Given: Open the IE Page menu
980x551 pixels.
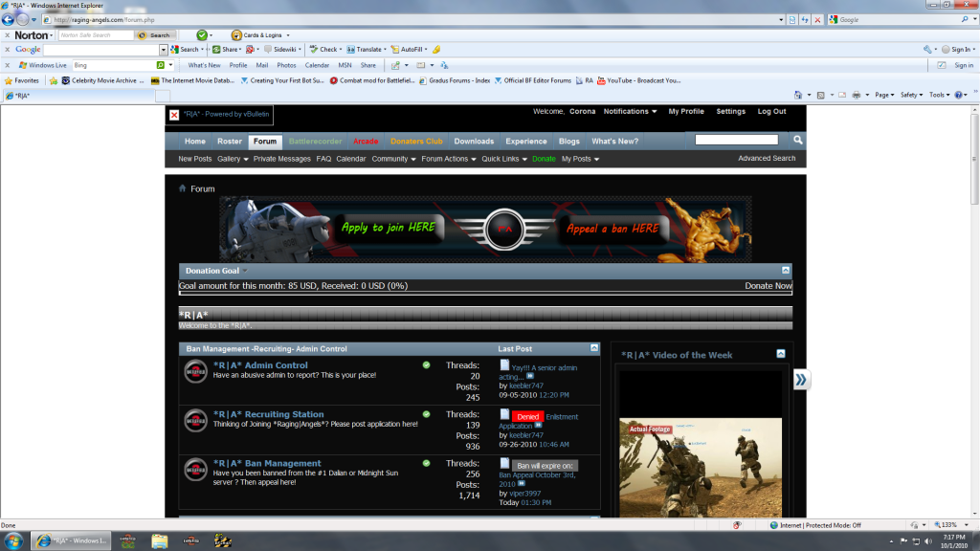Looking at the screenshot, I should click(x=883, y=95).
